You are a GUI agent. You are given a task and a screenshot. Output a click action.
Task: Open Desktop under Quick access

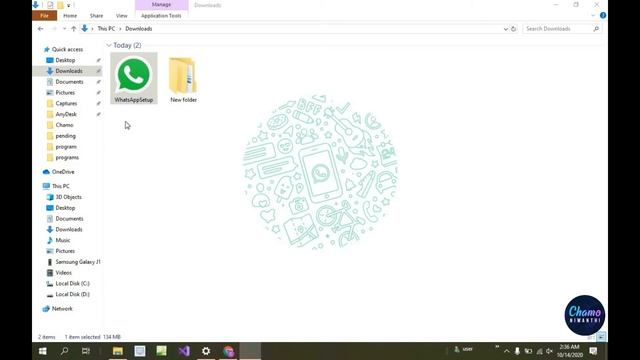65,60
